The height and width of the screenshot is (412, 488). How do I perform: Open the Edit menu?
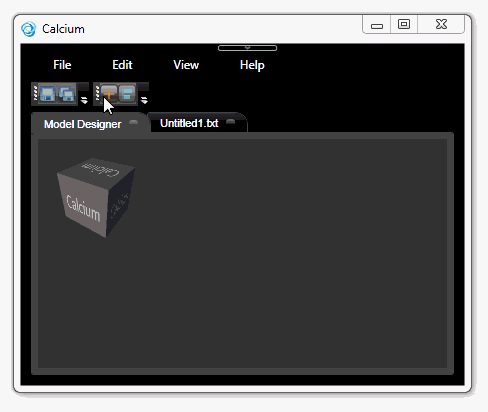coord(122,65)
